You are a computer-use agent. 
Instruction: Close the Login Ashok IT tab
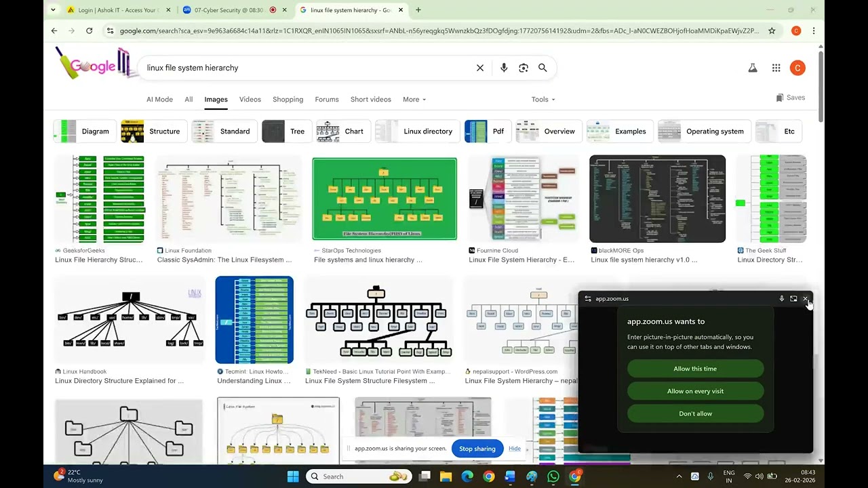pyautogui.click(x=168, y=10)
